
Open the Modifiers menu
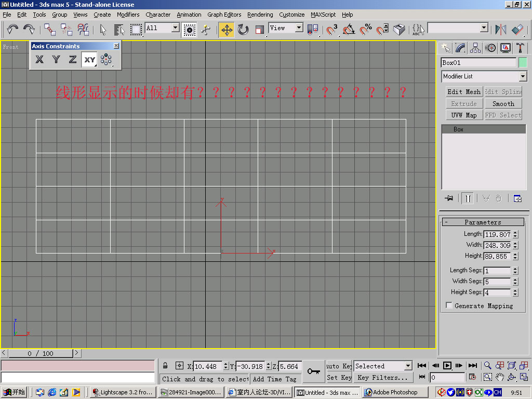pyautogui.click(x=128, y=15)
